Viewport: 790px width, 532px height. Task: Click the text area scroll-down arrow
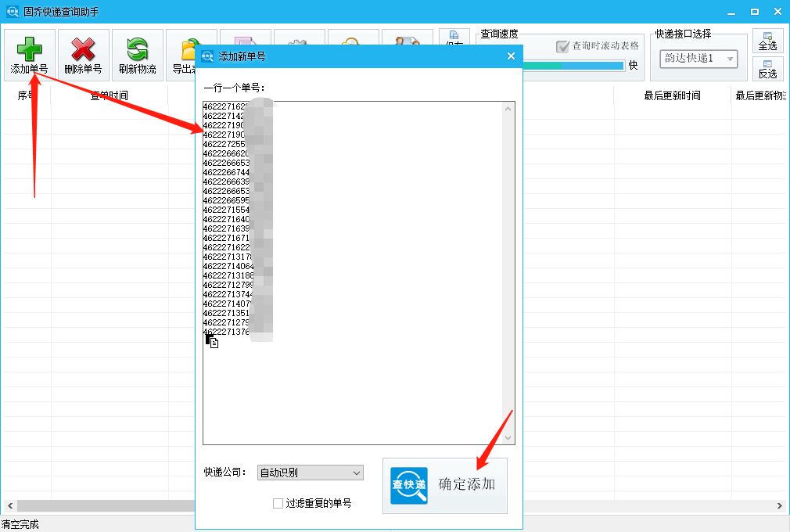pyautogui.click(x=508, y=438)
